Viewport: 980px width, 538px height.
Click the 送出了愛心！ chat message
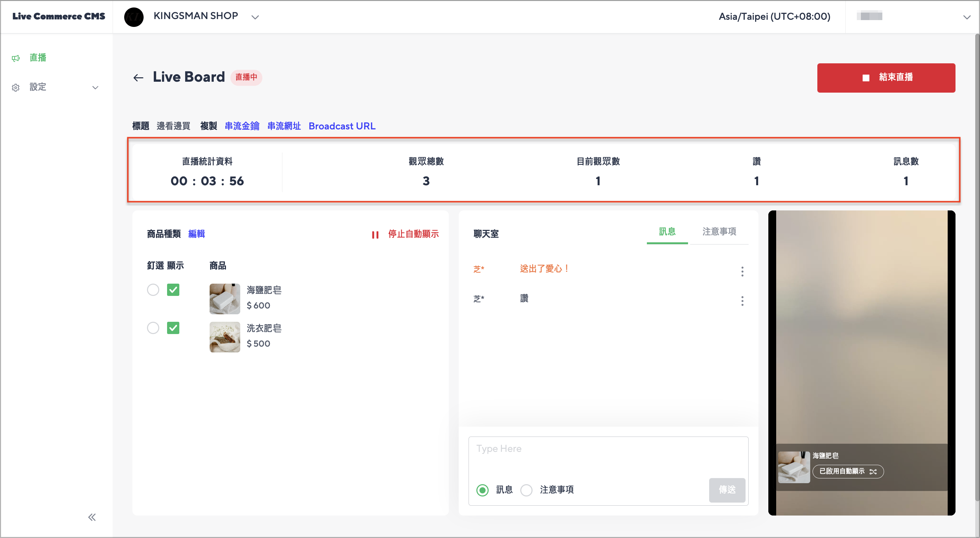(x=545, y=269)
